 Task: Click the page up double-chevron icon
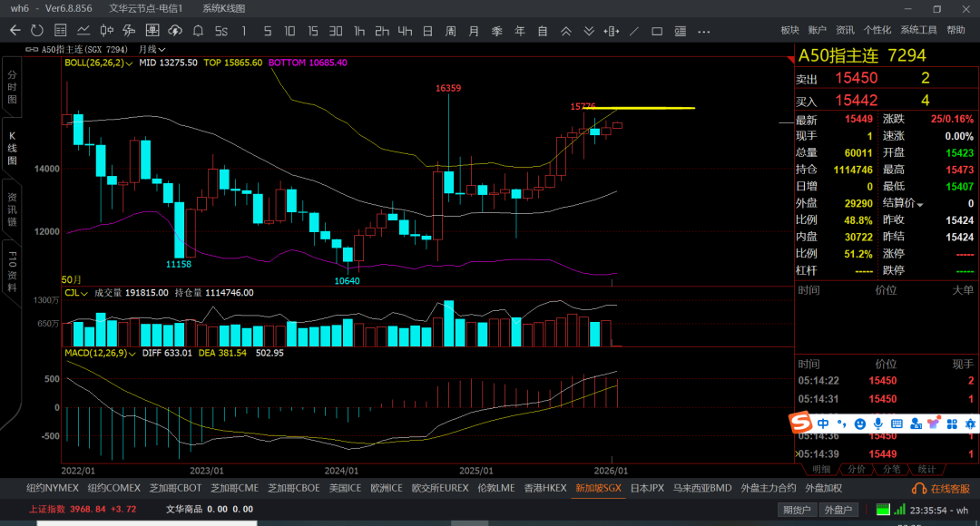[x=565, y=31]
